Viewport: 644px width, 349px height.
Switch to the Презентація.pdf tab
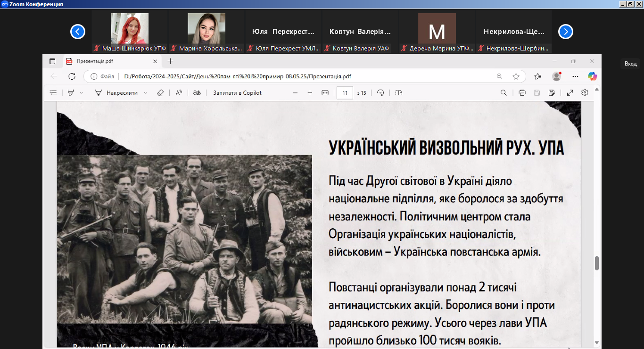coord(107,61)
